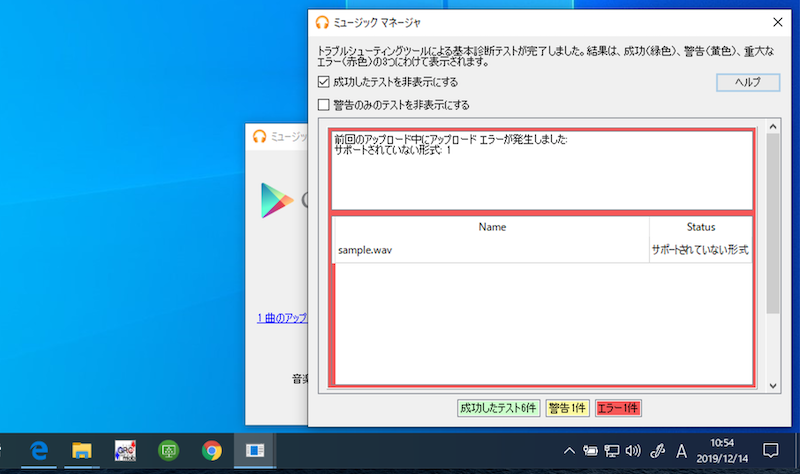Open the notification center icon
This screenshot has width=800, height=474.
(771, 450)
